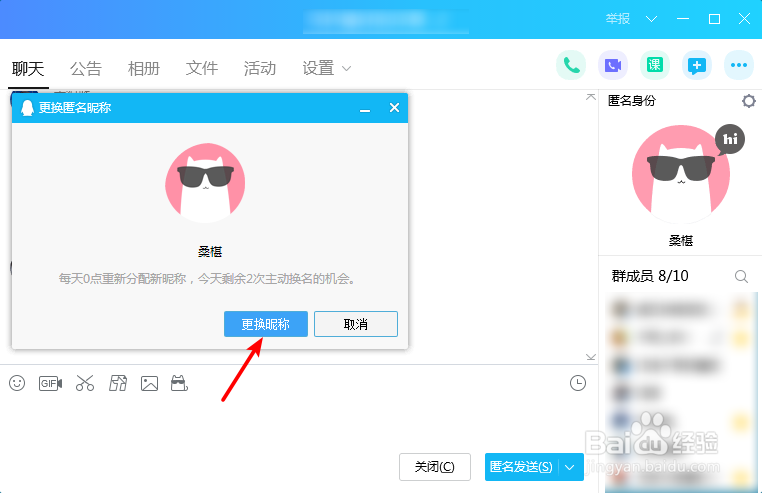Open title bar dropdown chevron next to 举报
This screenshot has height=493, width=762.
[x=651, y=19]
